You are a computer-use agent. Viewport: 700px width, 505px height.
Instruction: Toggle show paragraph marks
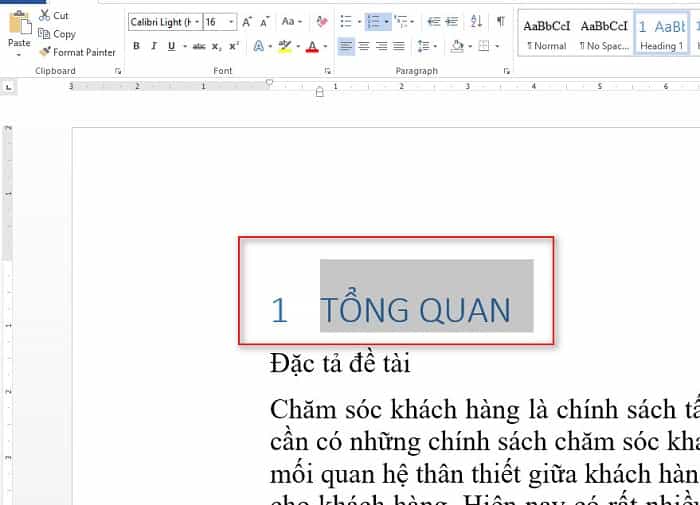[500, 21]
